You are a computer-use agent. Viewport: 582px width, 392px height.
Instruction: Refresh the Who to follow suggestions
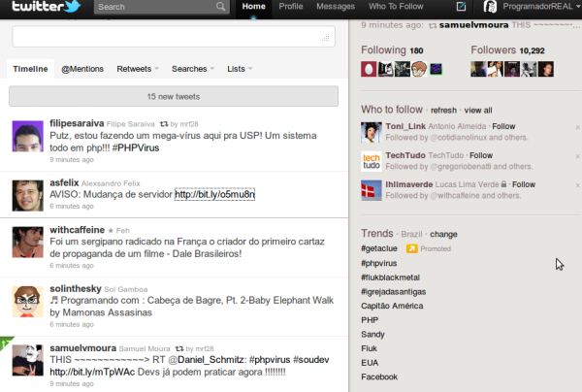pos(443,111)
